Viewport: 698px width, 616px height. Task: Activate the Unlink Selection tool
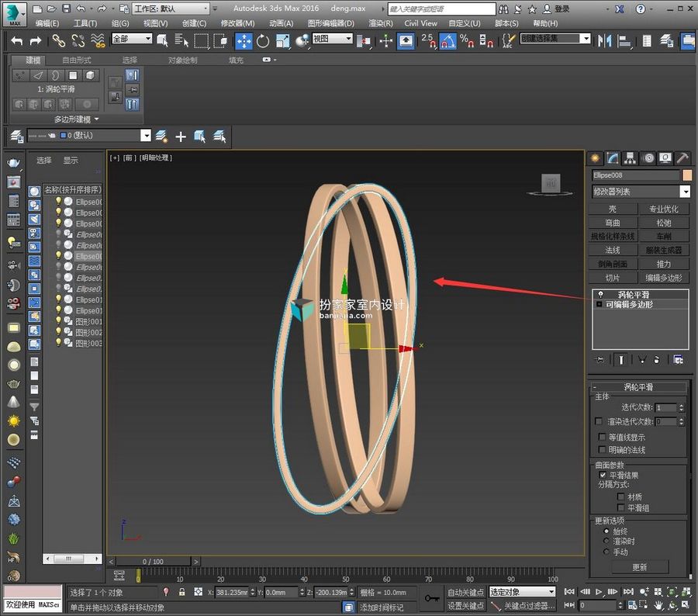pyautogui.click(x=78, y=41)
